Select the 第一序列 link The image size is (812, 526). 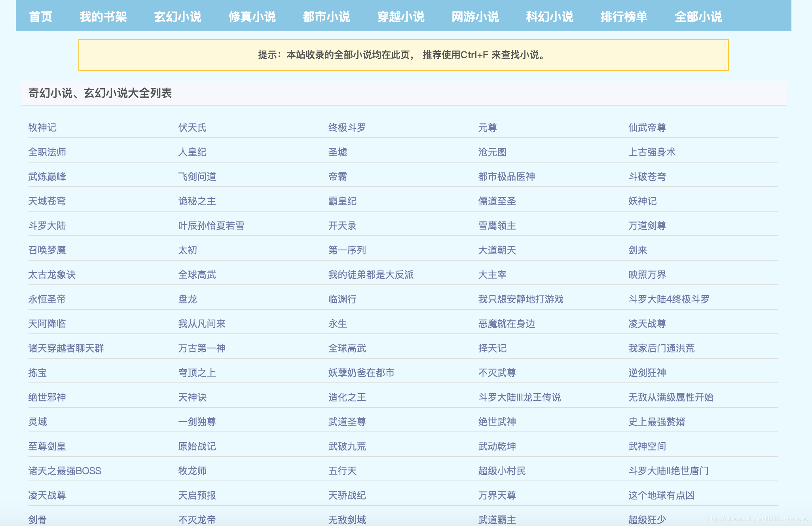coord(347,250)
